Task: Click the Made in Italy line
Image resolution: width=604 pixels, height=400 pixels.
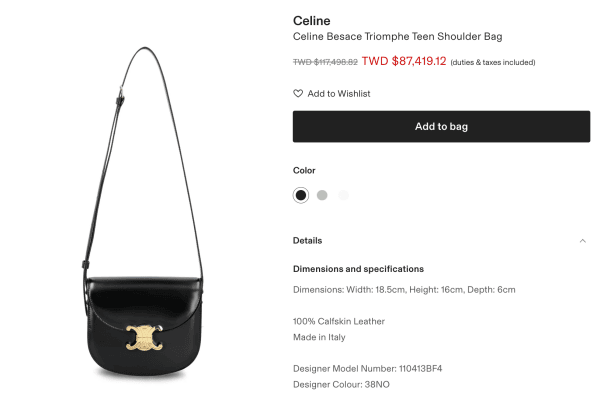Action: coord(319,337)
